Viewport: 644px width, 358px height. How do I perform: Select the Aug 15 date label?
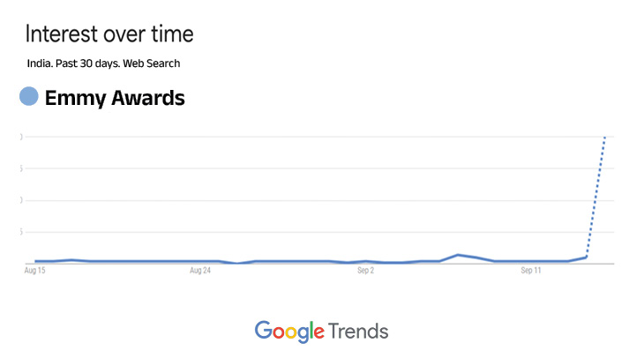(34, 271)
